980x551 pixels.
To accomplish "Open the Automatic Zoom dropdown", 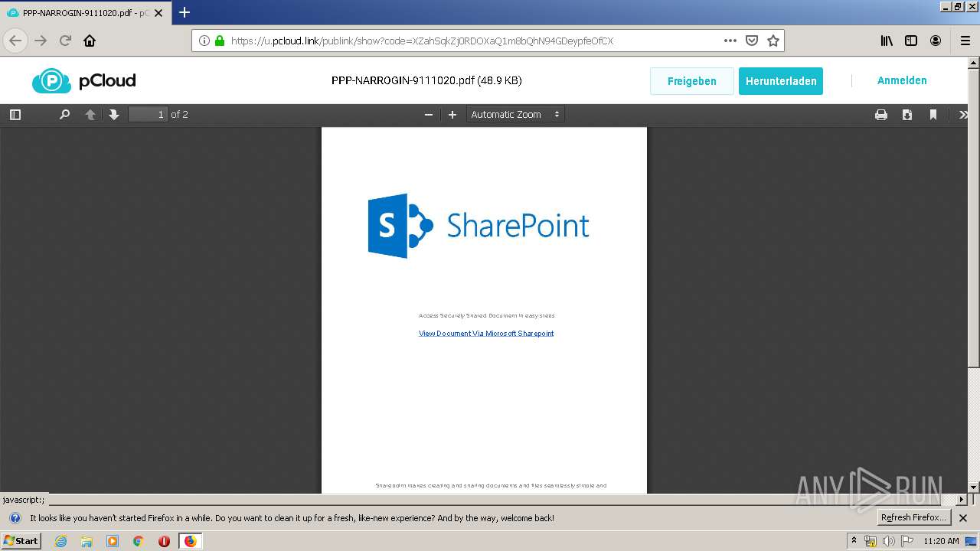I will 515,115.
